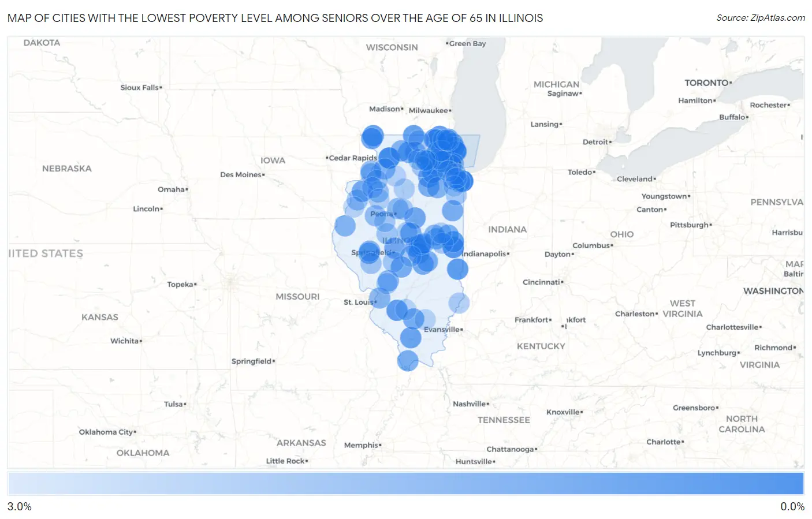
Task: Click the Charlotte city label
Action: [x=664, y=442]
